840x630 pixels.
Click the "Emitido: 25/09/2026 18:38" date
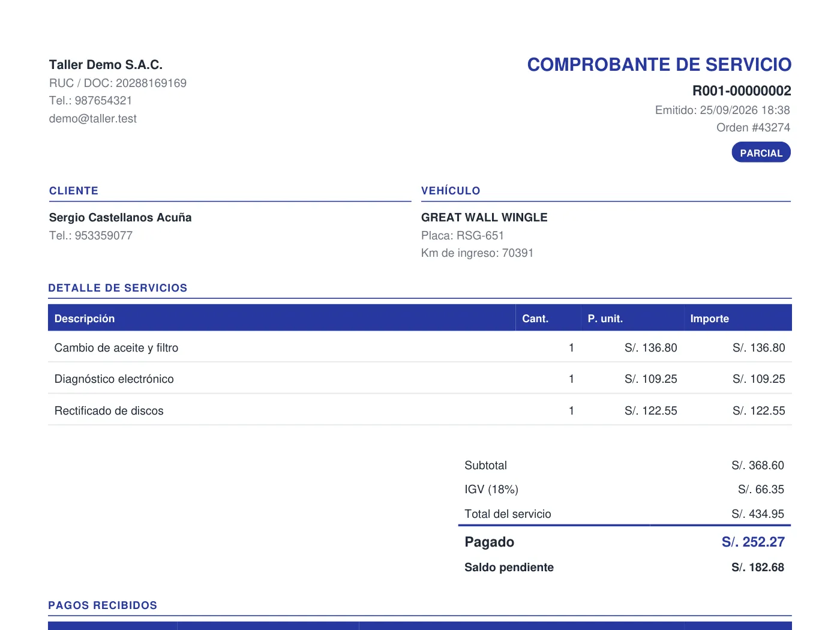(722, 110)
